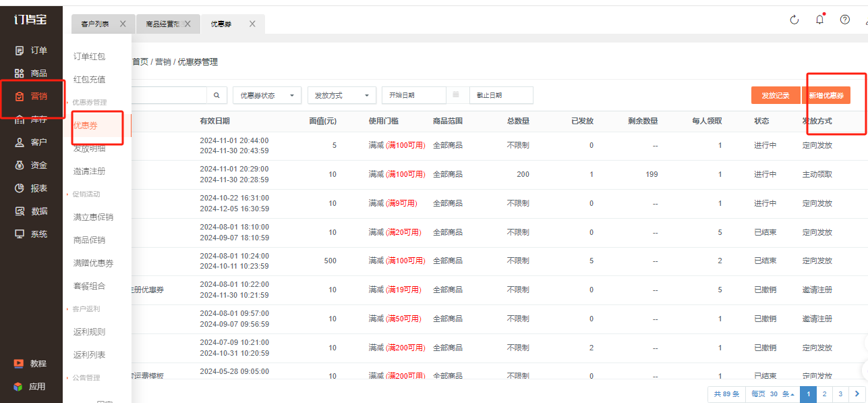Click the 新增优惠券 button
The image size is (868, 403).
826,96
